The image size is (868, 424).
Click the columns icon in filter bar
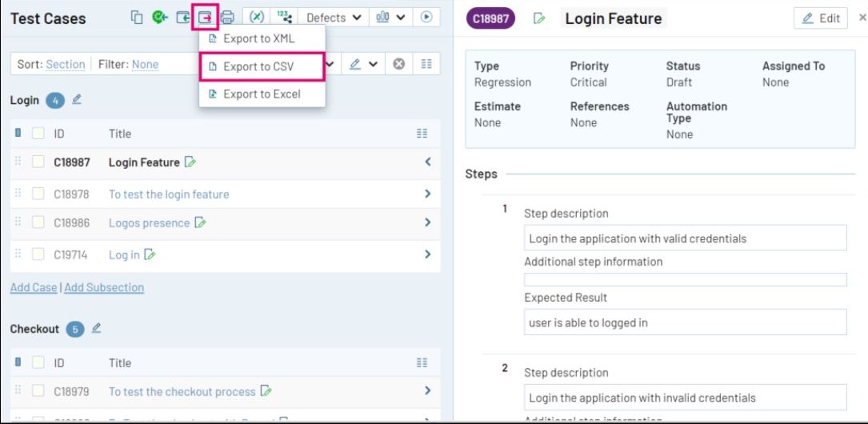tap(426, 64)
